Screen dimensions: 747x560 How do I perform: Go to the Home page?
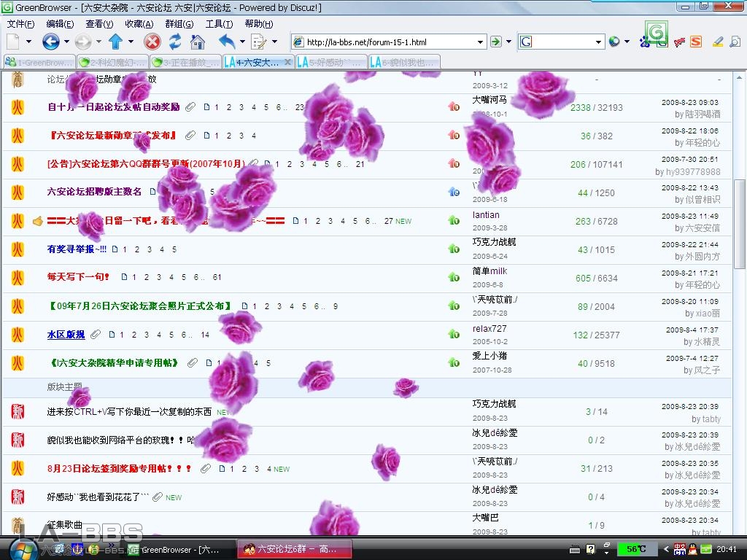tap(198, 42)
